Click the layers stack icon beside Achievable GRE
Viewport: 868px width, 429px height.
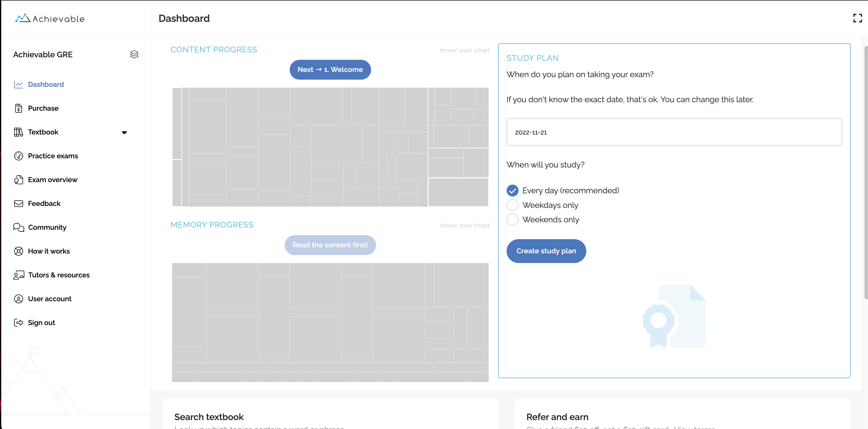click(x=134, y=55)
